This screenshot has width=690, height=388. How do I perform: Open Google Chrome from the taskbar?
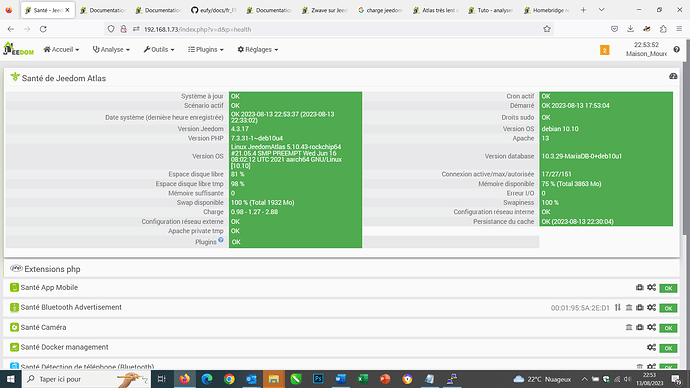(229, 379)
